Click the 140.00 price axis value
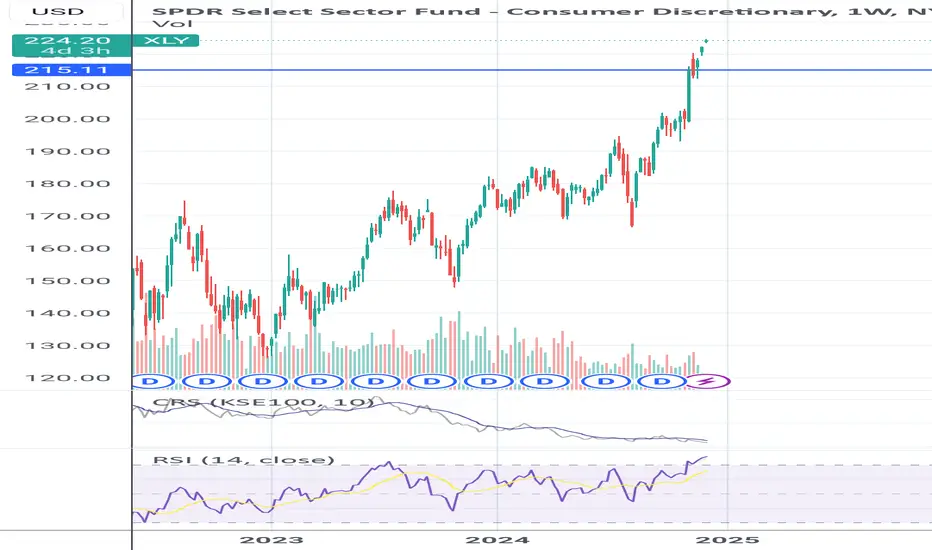The image size is (932, 550). [x=67, y=313]
